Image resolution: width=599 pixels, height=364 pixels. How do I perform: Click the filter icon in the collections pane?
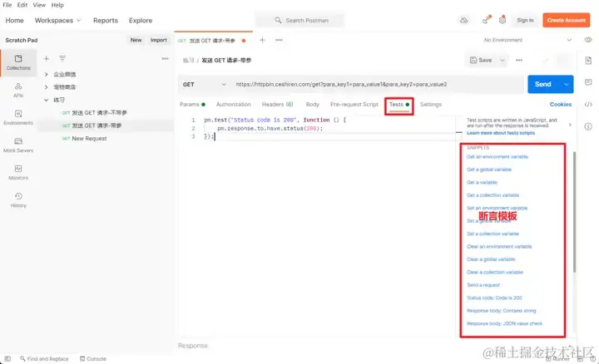coord(62,58)
